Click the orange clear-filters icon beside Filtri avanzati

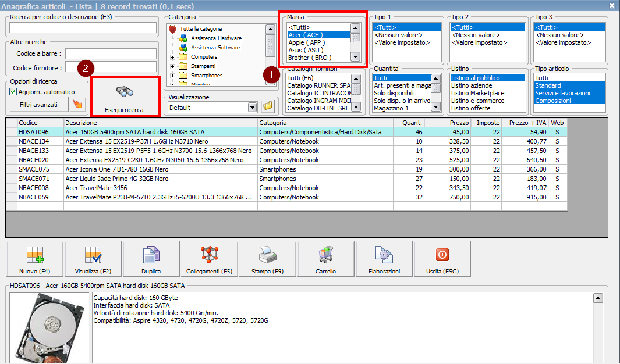point(77,105)
